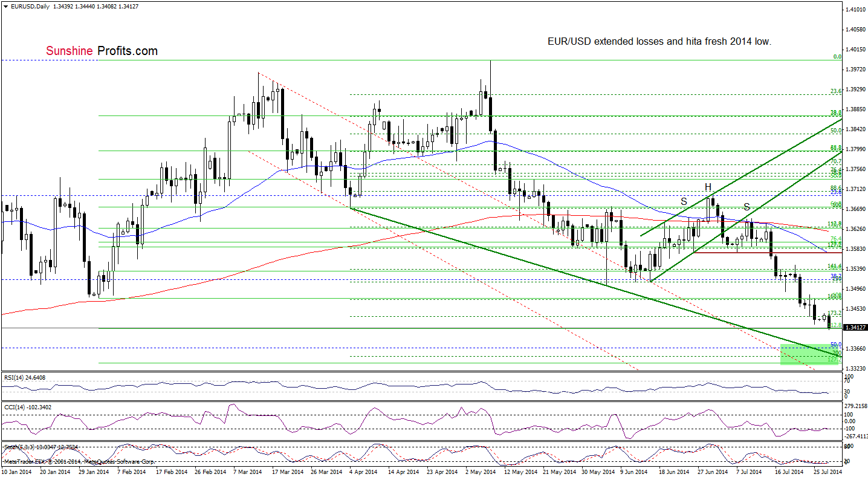Click the 23 Apr 2014 date label
This screenshot has width=868, height=477.
[x=441, y=472]
